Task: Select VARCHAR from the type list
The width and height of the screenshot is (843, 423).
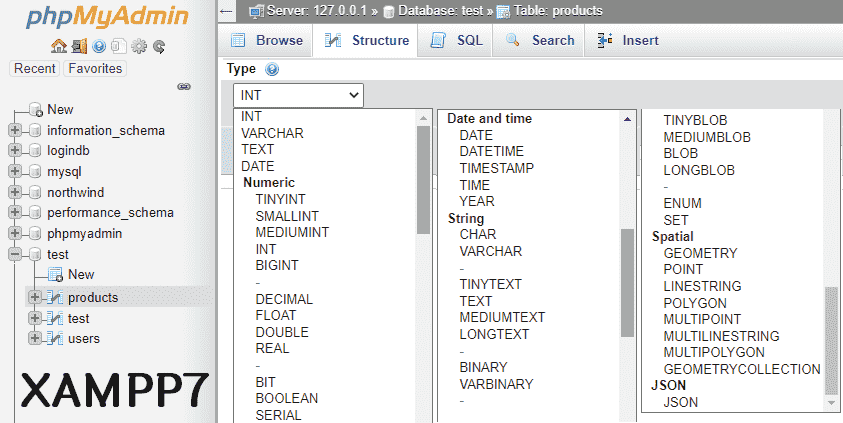Action: (x=272, y=133)
